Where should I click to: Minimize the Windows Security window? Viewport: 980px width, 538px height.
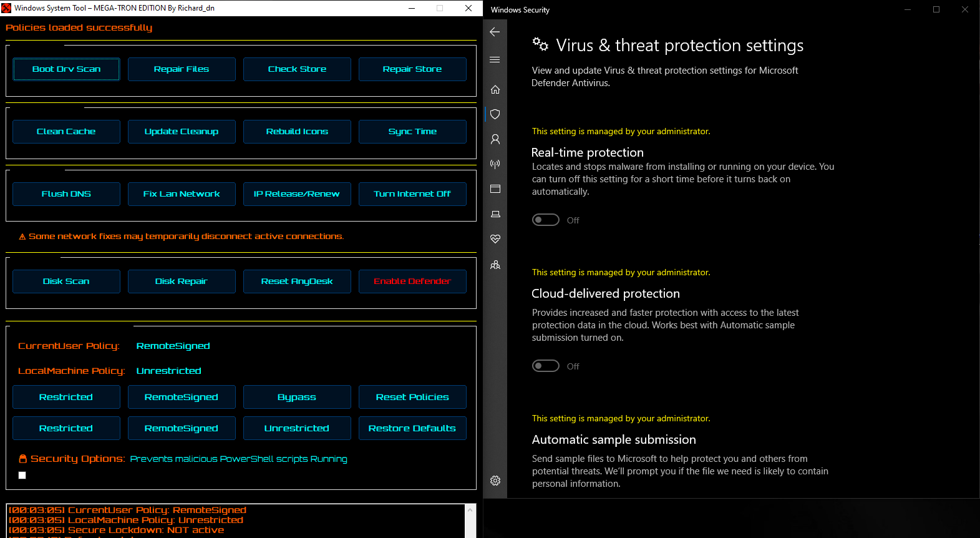(x=908, y=9)
